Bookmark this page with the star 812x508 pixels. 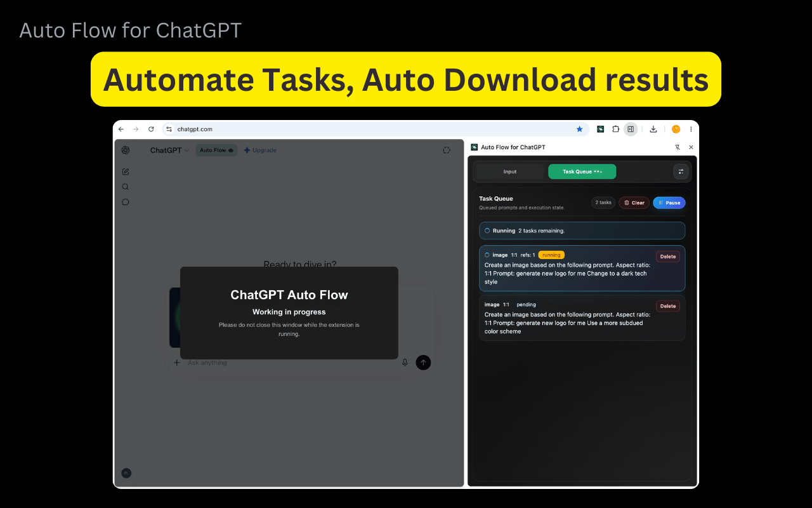pyautogui.click(x=579, y=129)
